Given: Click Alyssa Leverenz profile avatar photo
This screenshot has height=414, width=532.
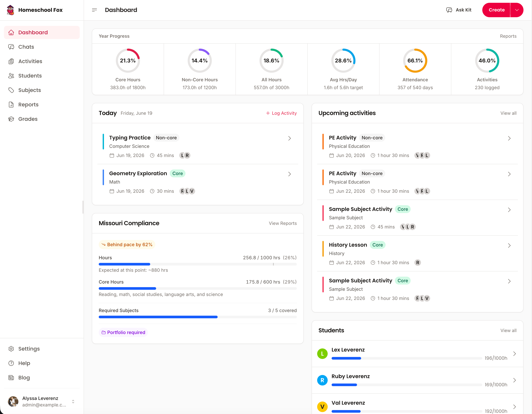Looking at the screenshot, I should click(x=13, y=401).
